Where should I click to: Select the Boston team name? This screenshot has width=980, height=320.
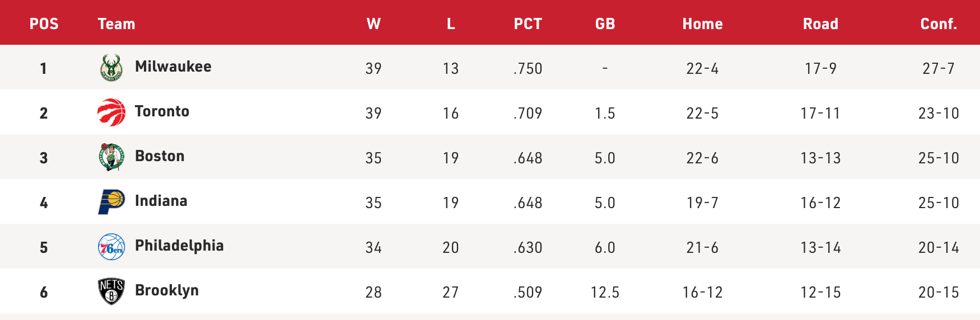click(x=160, y=156)
